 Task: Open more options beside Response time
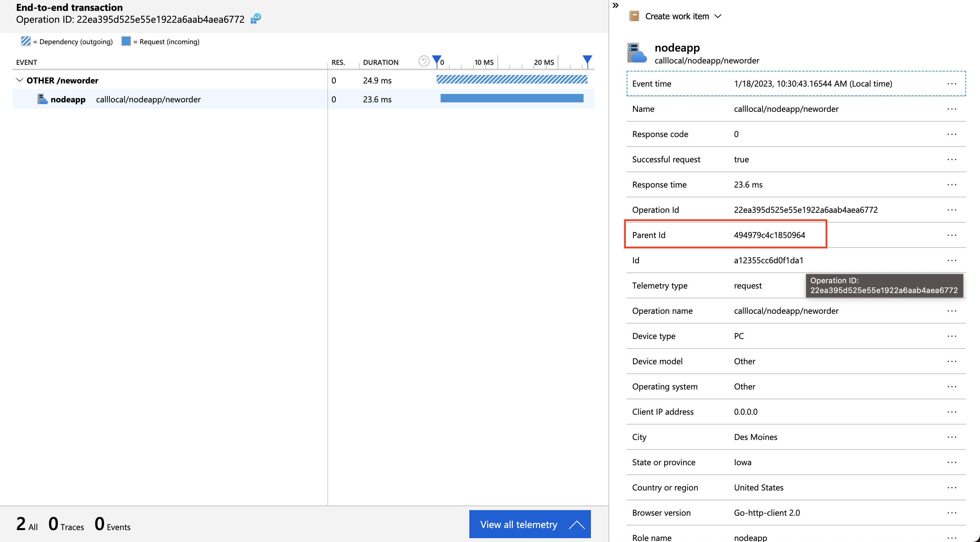pyautogui.click(x=952, y=185)
